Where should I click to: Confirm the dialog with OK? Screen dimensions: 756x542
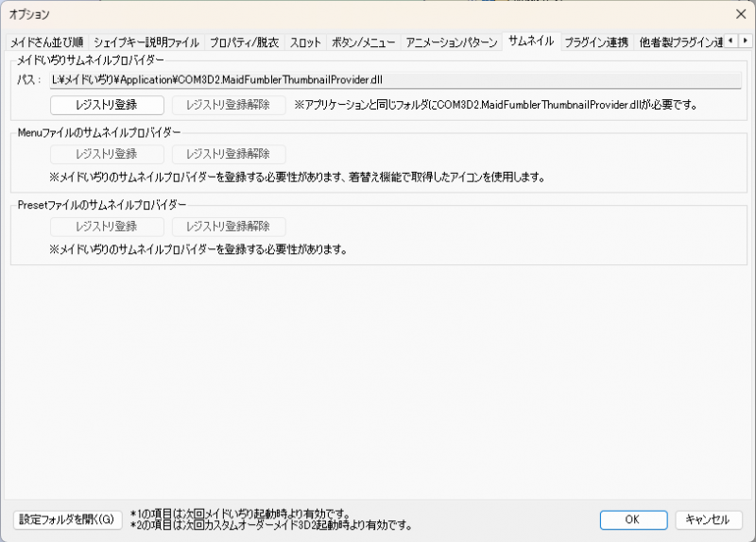click(x=633, y=520)
